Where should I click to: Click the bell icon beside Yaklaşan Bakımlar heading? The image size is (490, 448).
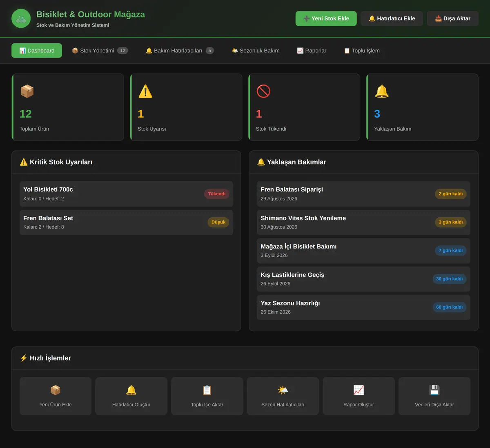(261, 162)
